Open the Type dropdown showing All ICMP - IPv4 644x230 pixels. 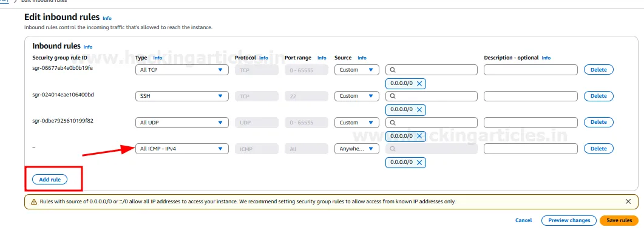pyautogui.click(x=182, y=149)
